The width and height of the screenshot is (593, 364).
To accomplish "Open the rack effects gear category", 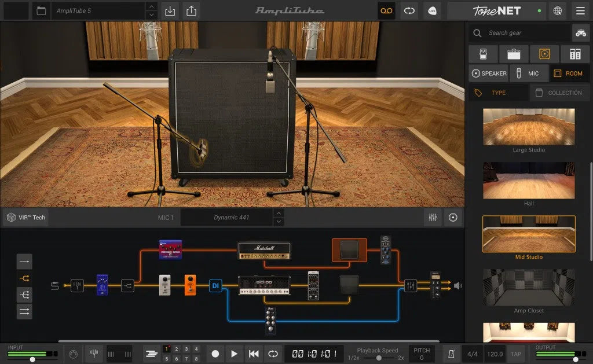I will coord(575,54).
